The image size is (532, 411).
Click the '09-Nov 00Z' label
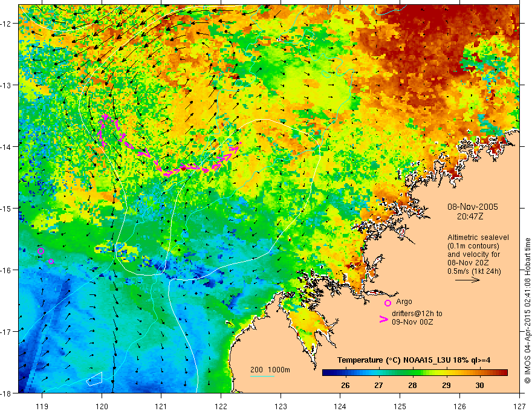click(412, 322)
